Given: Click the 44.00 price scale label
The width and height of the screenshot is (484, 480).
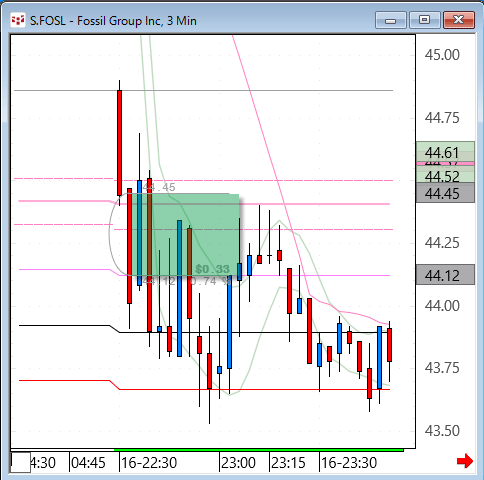Looking at the screenshot, I should pos(442,306).
